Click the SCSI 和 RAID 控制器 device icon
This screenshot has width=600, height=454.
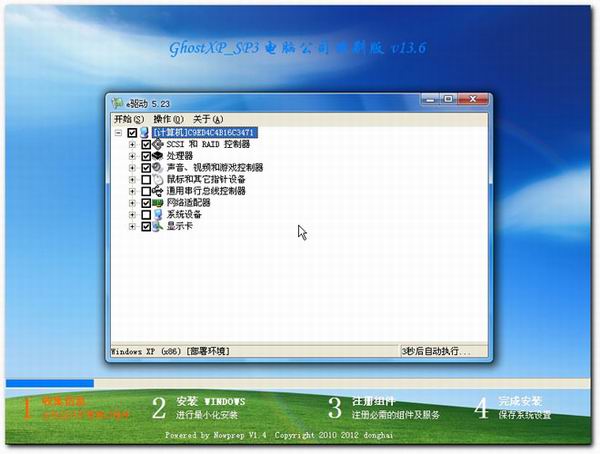pos(158,144)
